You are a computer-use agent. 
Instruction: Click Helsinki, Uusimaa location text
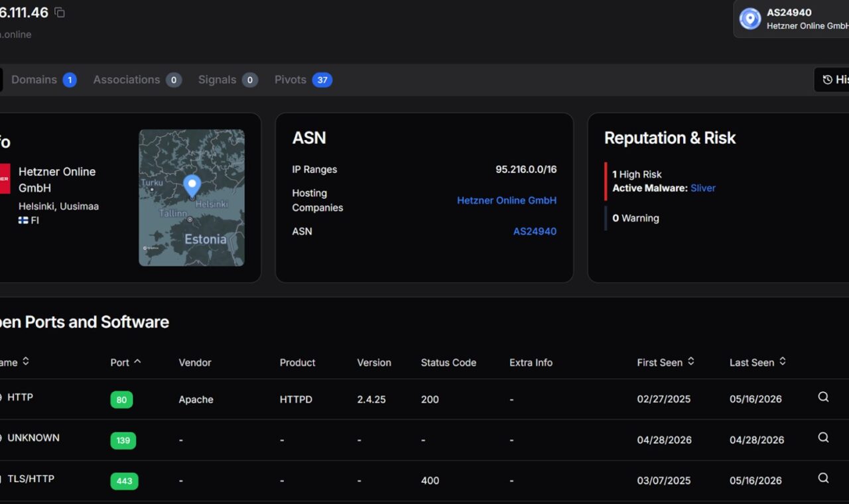[x=58, y=206]
